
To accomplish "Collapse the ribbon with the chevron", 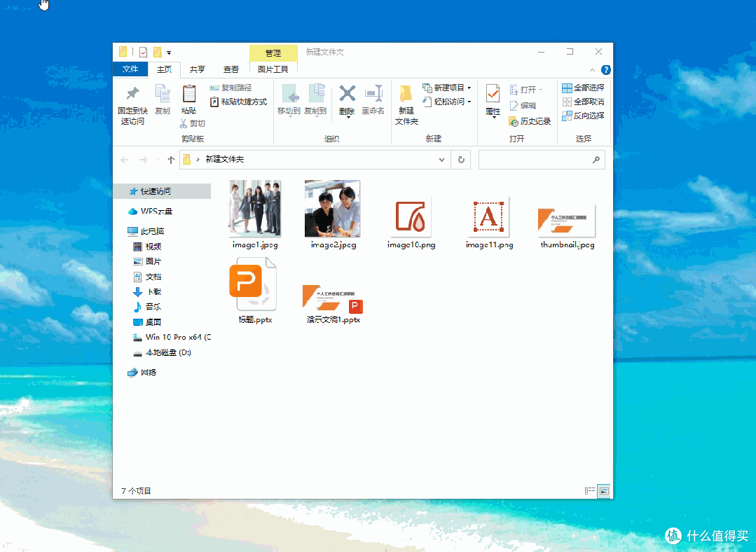I will 592,70.
